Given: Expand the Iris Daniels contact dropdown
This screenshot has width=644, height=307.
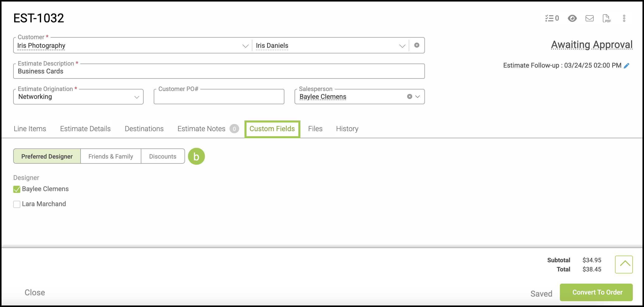Looking at the screenshot, I should coord(402,46).
